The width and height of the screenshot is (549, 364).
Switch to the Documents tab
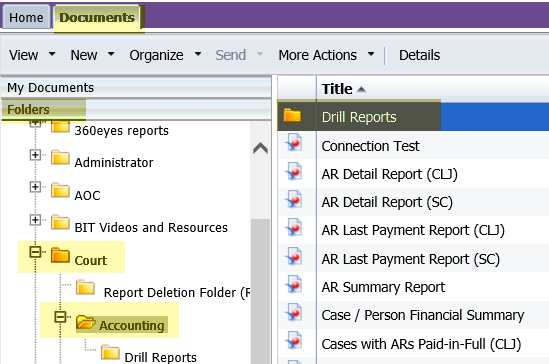click(x=97, y=17)
